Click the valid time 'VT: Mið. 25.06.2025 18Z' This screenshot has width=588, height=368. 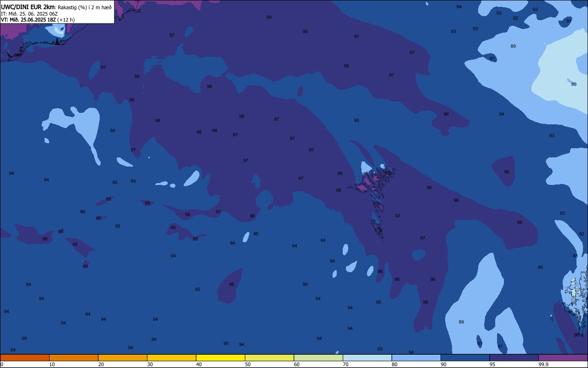click(x=28, y=20)
